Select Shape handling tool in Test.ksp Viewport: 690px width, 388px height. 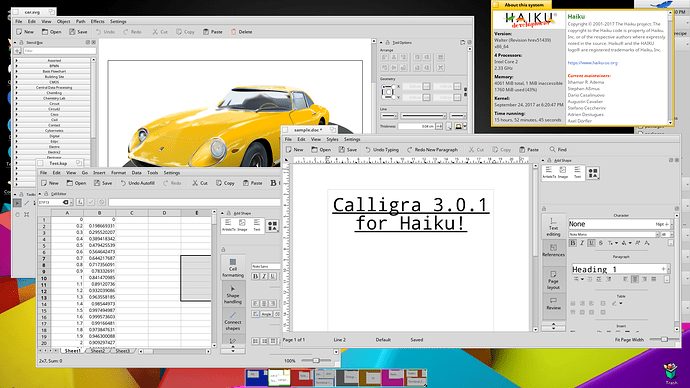click(233, 295)
